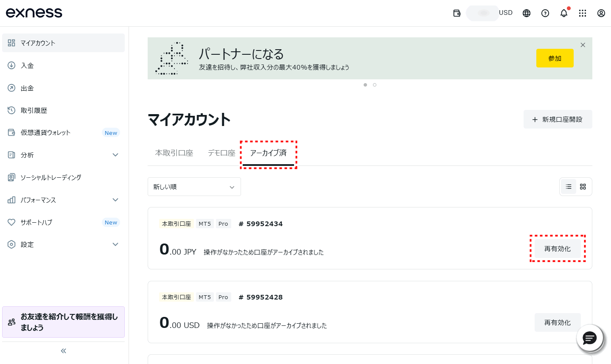Viewport: 611px width, 364px height.
Task: Open the notifications bell
Action: pos(564,13)
